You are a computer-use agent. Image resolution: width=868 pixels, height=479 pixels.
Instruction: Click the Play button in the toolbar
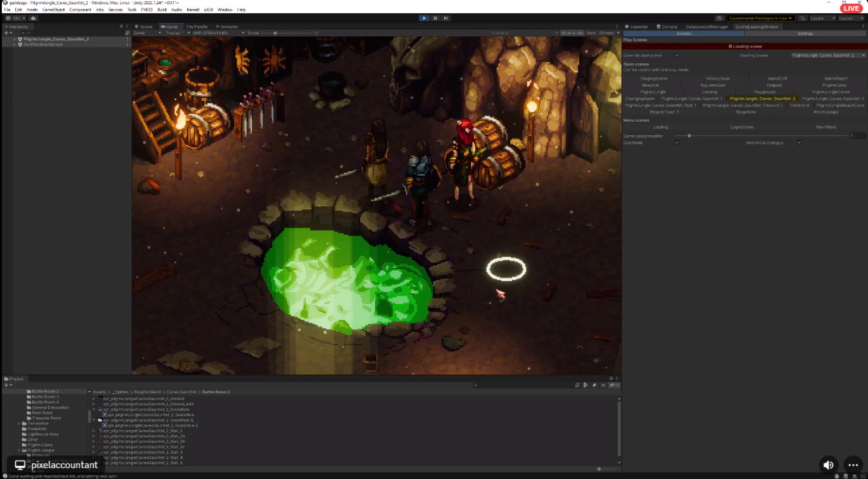424,18
